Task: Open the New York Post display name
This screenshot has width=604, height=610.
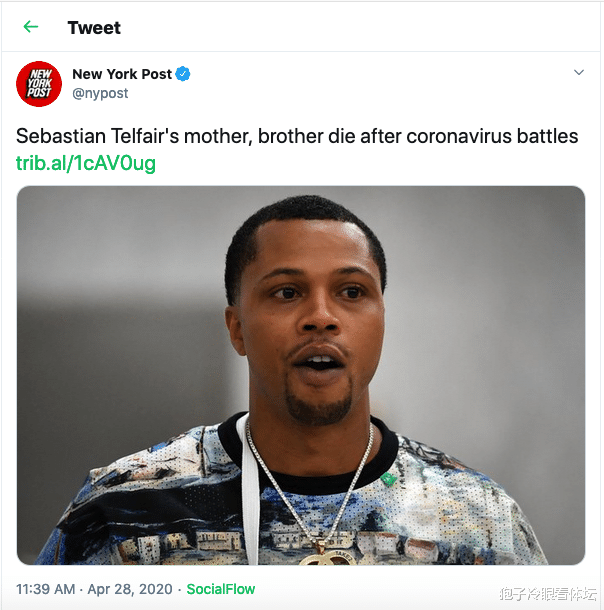Action: point(121,74)
